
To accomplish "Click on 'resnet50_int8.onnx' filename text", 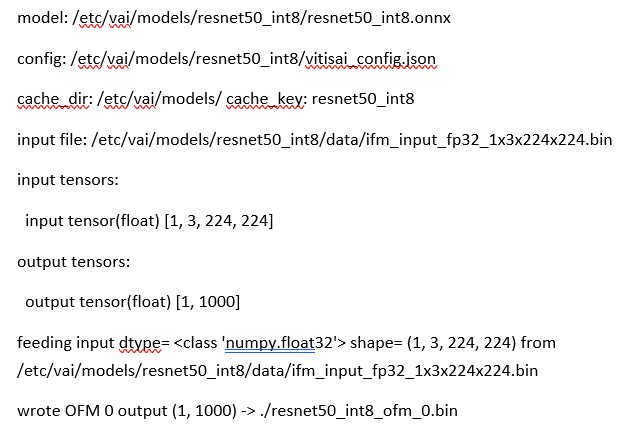I will (379, 18).
